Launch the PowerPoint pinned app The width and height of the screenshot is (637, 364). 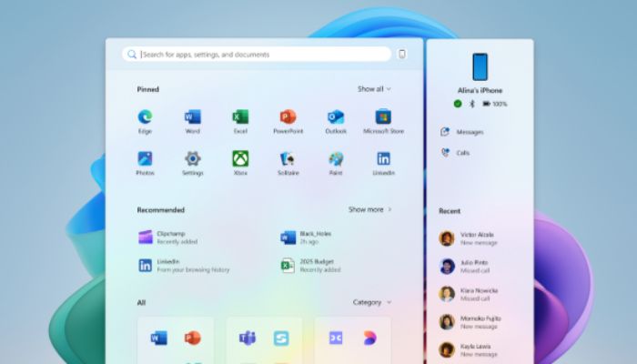(x=288, y=121)
